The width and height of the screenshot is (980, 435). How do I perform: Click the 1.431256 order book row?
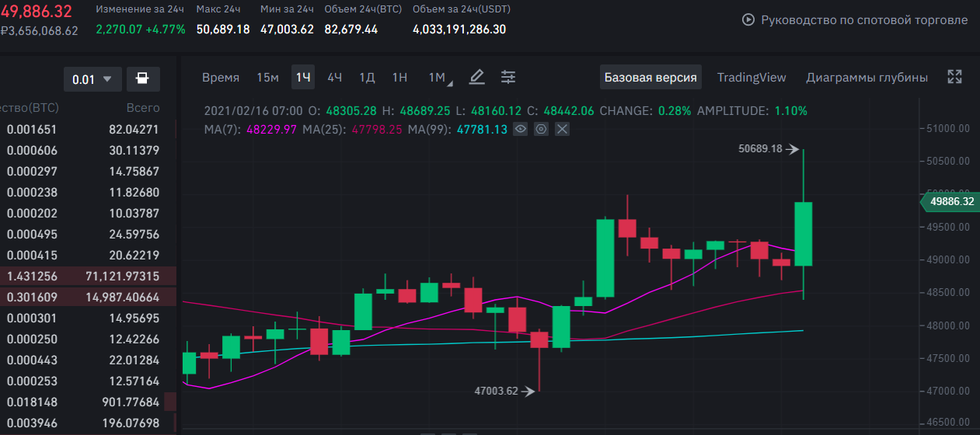point(88,276)
